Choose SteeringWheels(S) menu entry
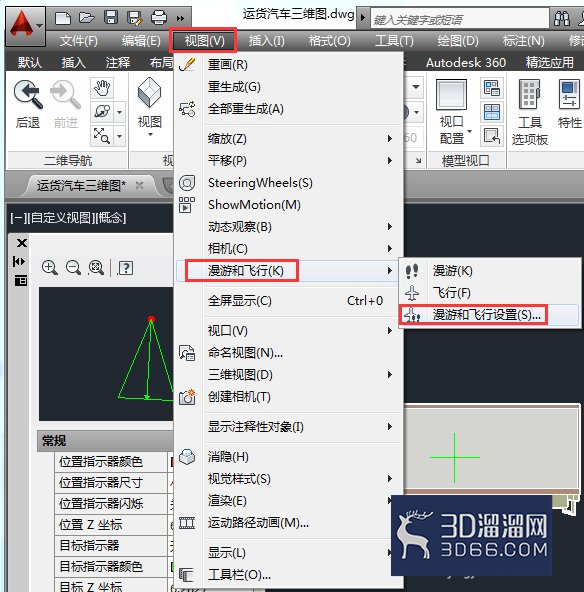 tap(288, 183)
